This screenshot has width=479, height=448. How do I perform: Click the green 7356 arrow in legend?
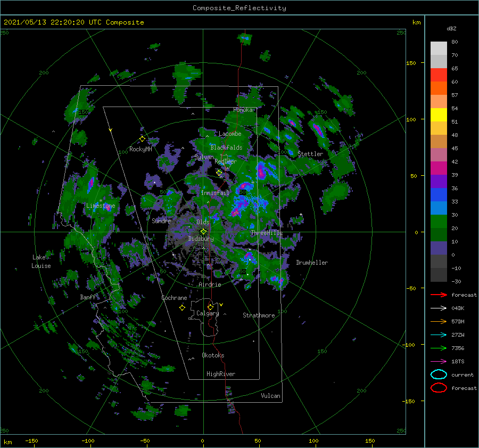tap(439, 348)
